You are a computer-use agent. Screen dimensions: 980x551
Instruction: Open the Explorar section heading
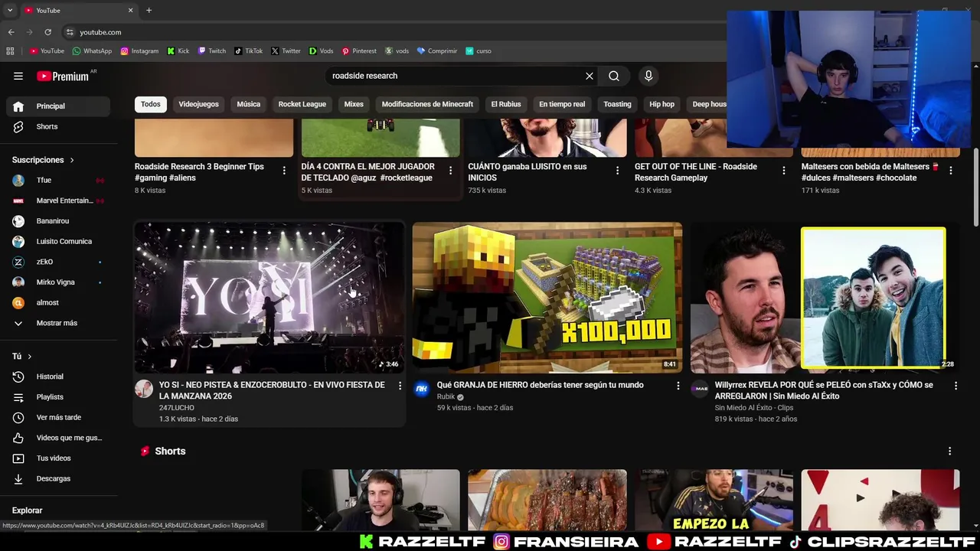pyautogui.click(x=28, y=510)
